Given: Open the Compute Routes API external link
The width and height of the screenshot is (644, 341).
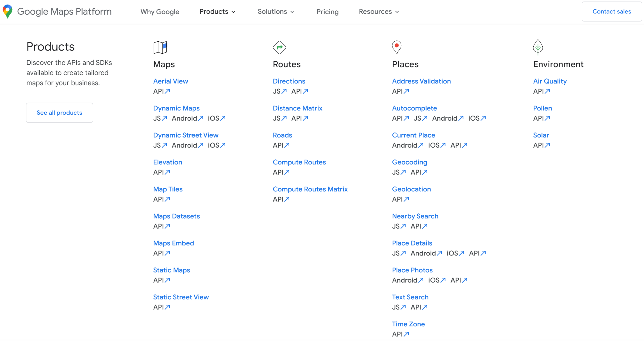Looking at the screenshot, I should (281, 172).
